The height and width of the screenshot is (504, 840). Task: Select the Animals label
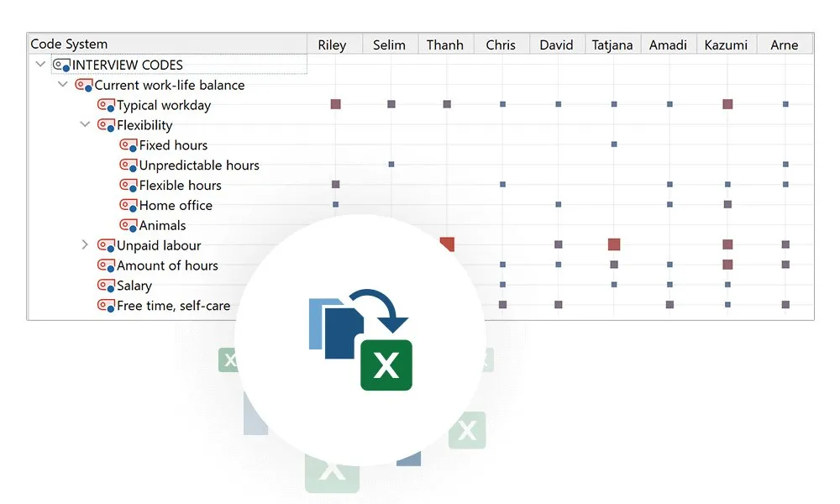click(162, 225)
